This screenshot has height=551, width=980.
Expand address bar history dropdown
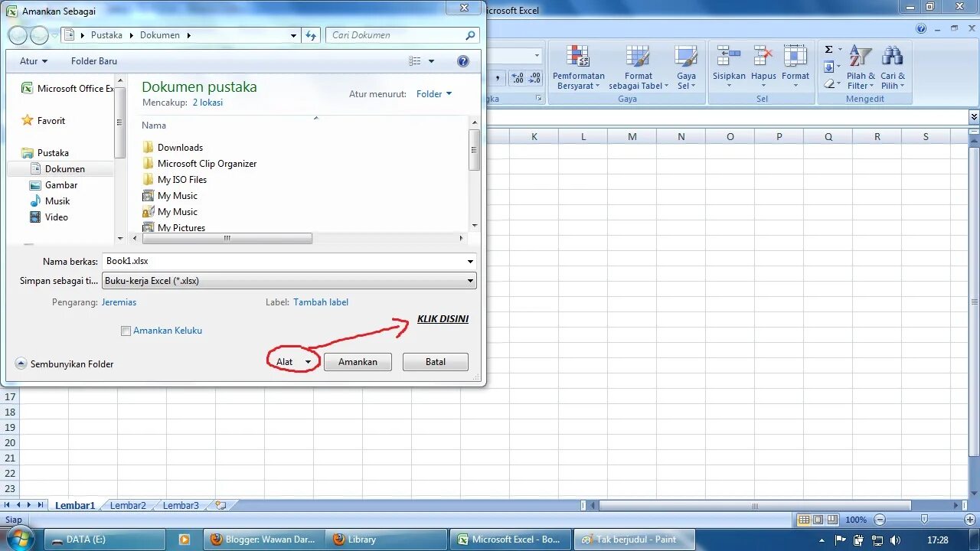pyautogui.click(x=294, y=35)
